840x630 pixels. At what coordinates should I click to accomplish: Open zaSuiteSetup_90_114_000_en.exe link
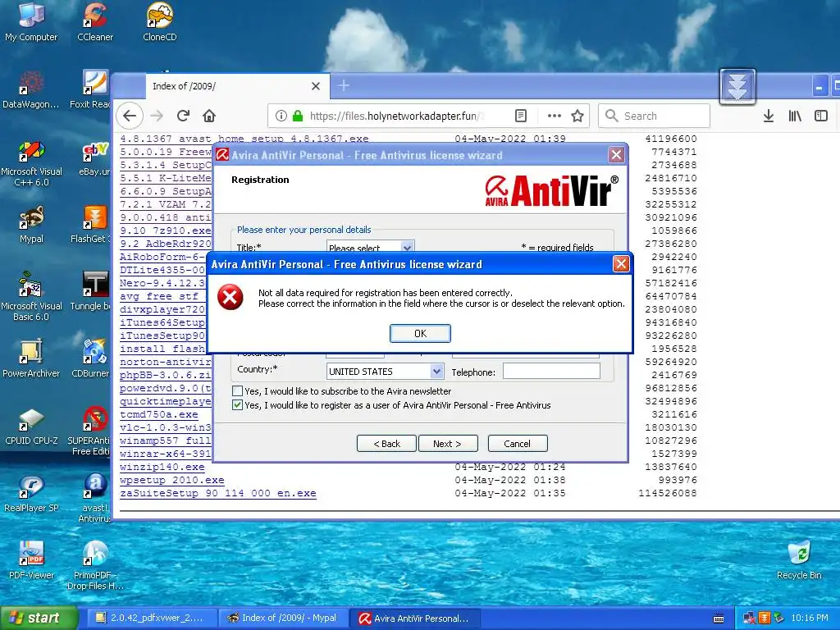[218, 493]
